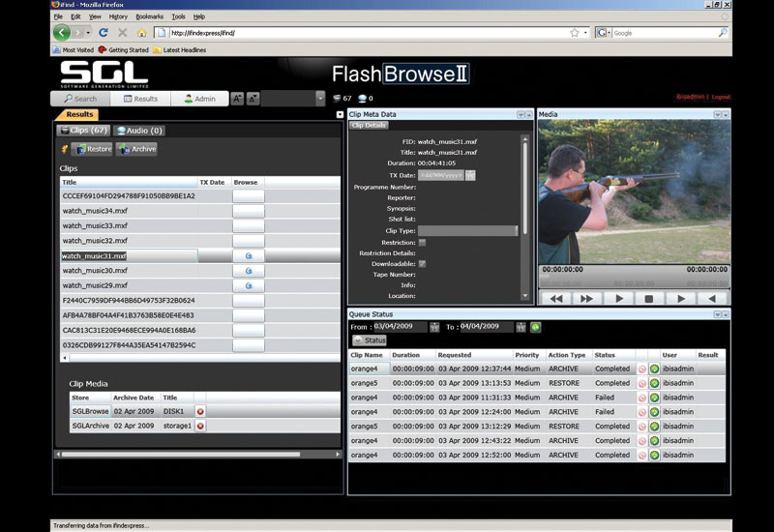
Task: Open the Bookmarks menu
Action: (150, 16)
